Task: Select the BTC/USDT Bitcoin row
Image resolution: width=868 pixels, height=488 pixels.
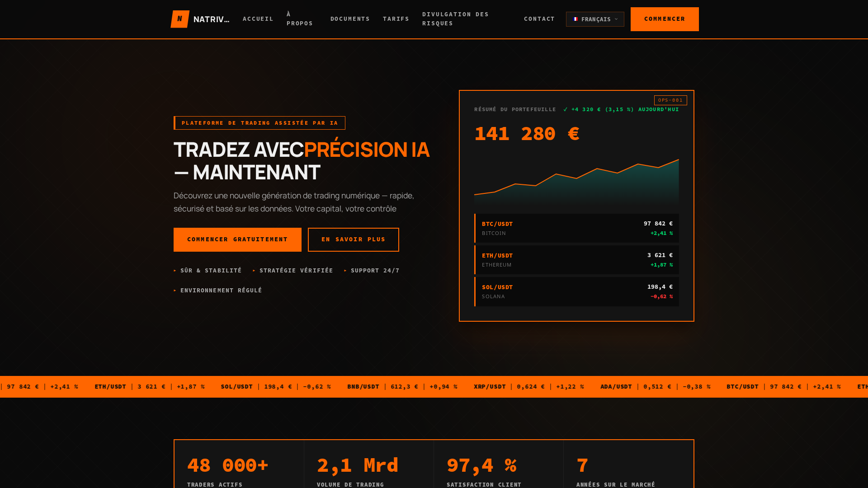Action: (576, 228)
